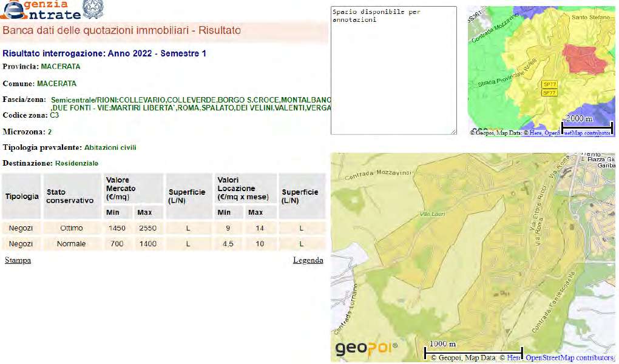
Task: Select the Negozi Ottimo table row
Action: coord(164,228)
